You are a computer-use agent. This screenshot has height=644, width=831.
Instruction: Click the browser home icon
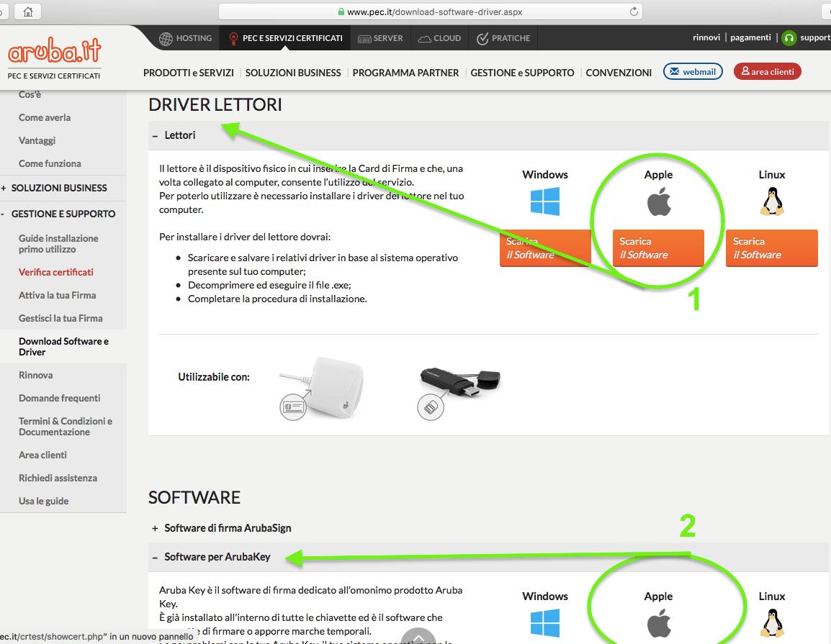point(28,12)
